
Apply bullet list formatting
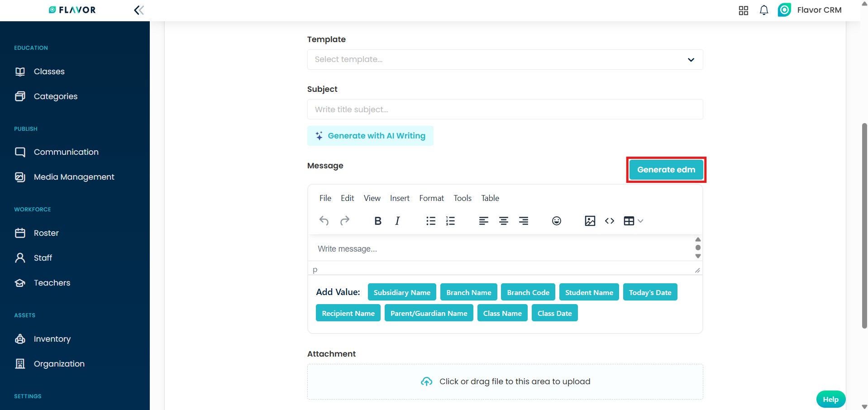[430, 221]
